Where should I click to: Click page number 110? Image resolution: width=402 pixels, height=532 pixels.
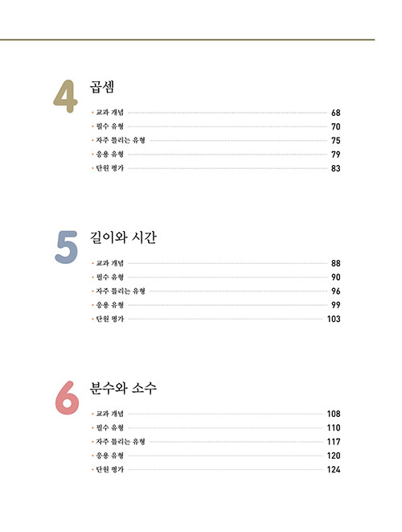click(334, 428)
